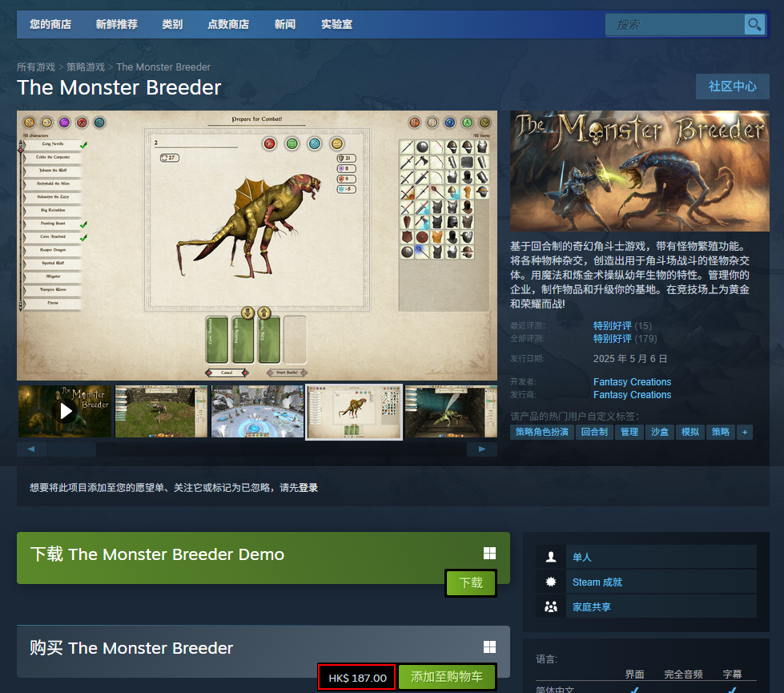Open the 新闻 menu item
Screen dimensions: 784x693
point(285,24)
